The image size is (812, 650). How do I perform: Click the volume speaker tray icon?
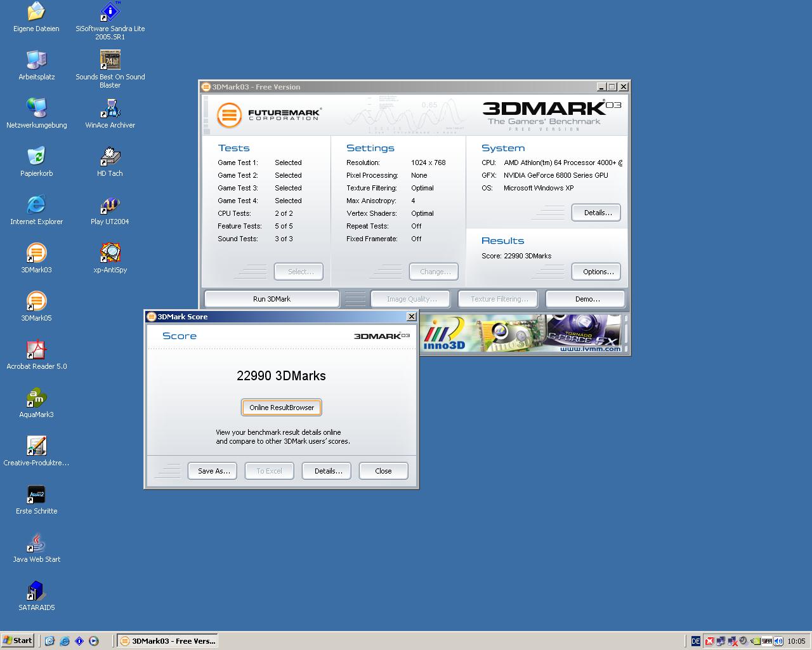pyautogui.click(x=743, y=641)
